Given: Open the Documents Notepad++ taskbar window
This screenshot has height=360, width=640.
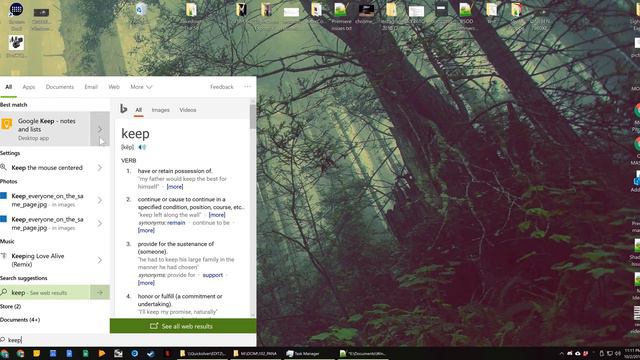Looking at the screenshot, I should [363, 353].
